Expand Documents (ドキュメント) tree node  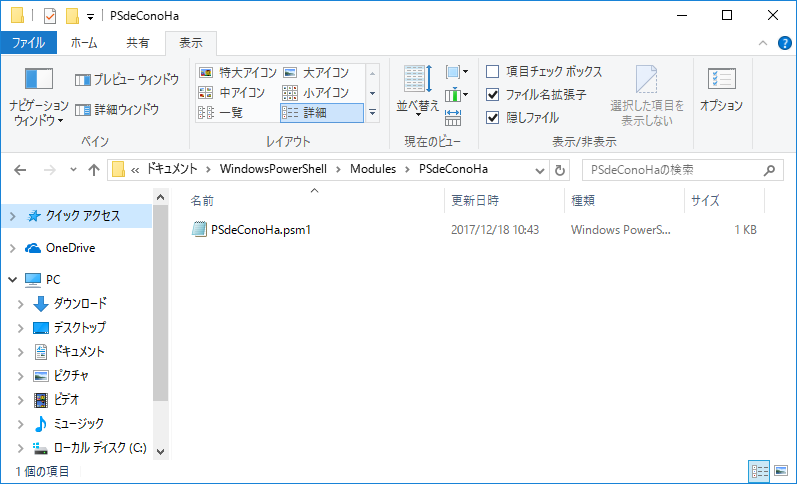[21, 352]
